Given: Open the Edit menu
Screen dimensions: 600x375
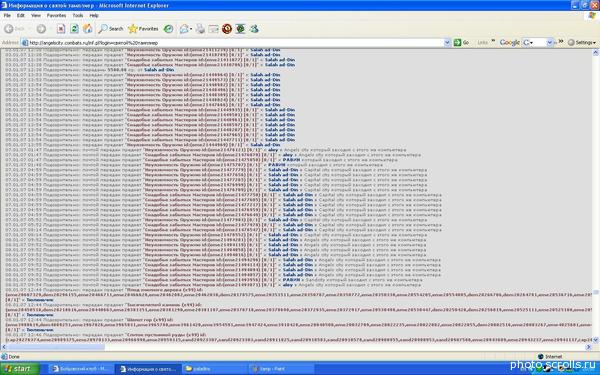Looking at the screenshot, I should coord(21,15).
